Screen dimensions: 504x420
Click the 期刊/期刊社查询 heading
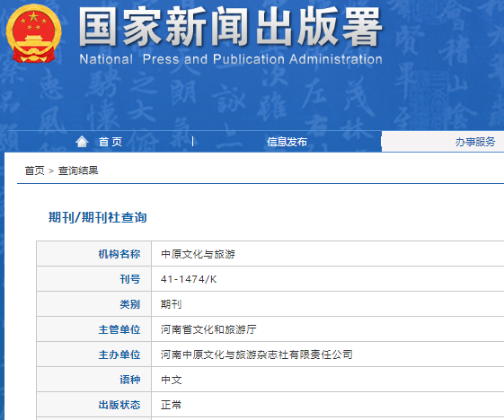coord(98,217)
